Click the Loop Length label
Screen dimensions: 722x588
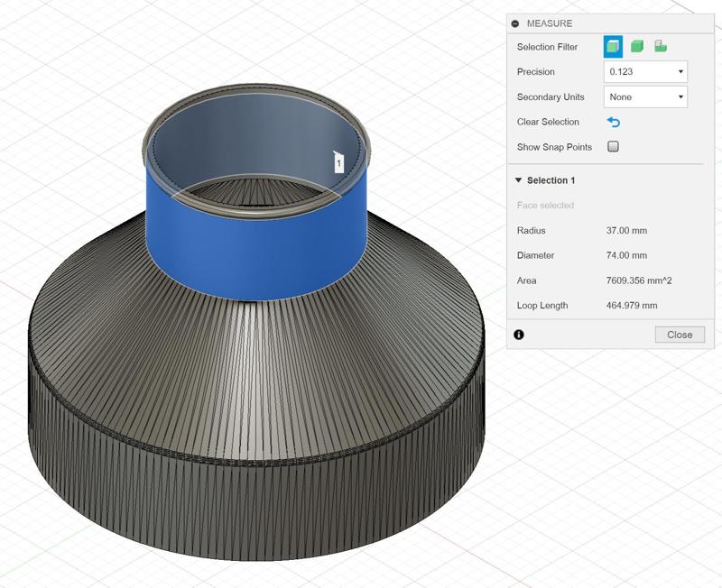[x=542, y=306]
